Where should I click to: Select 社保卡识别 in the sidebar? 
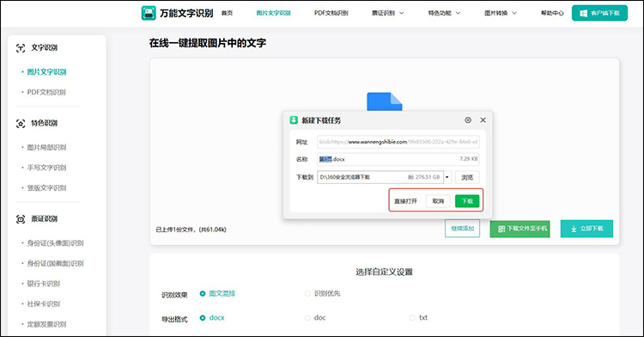(x=43, y=304)
